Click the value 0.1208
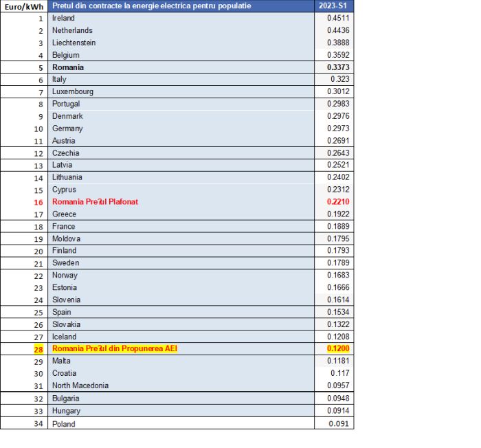 tap(338, 336)
